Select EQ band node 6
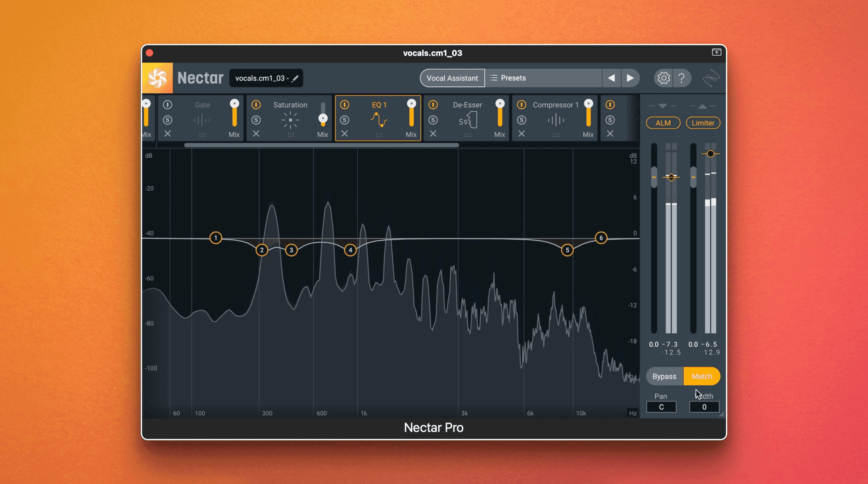Image resolution: width=868 pixels, height=484 pixels. 601,238
